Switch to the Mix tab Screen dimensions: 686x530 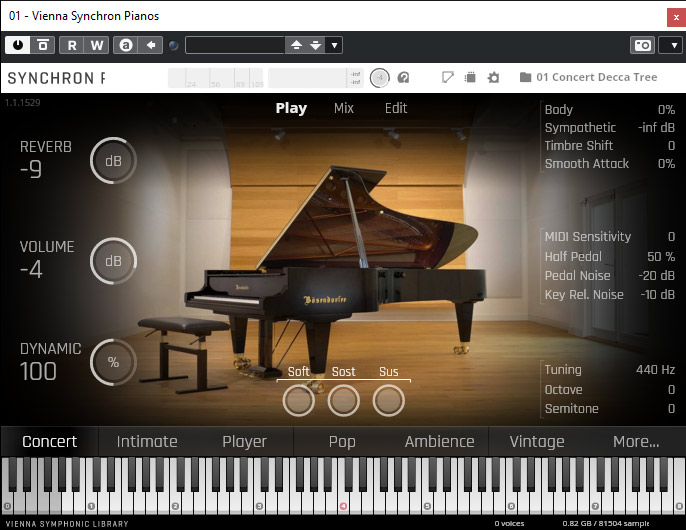tap(344, 108)
